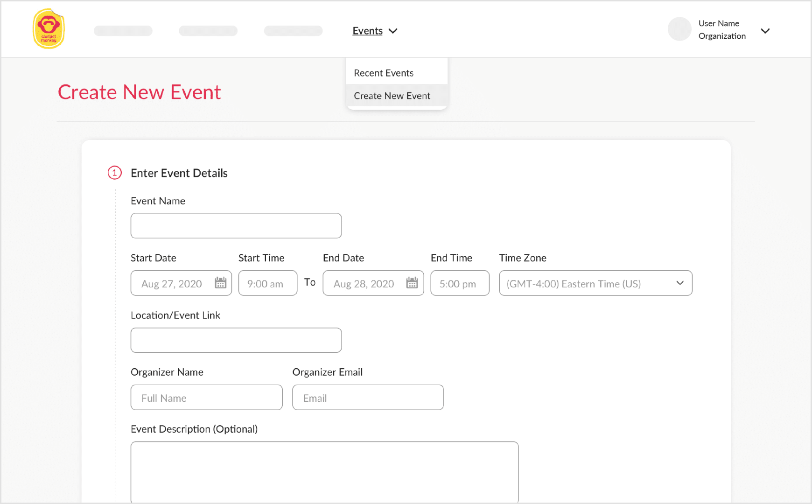Focus the Organizer Email field

[368, 398]
